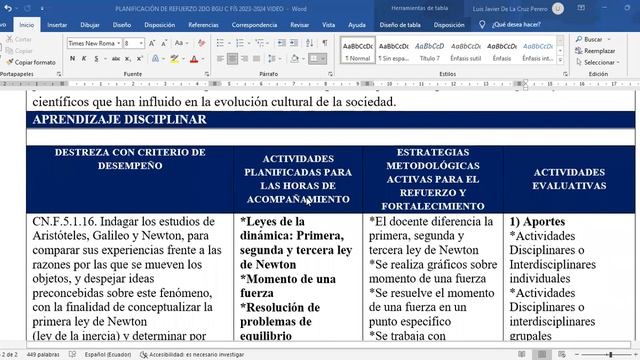Open Styles pane launcher in Estilos group
The width and height of the screenshot is (640, 360).
point(565,74)
